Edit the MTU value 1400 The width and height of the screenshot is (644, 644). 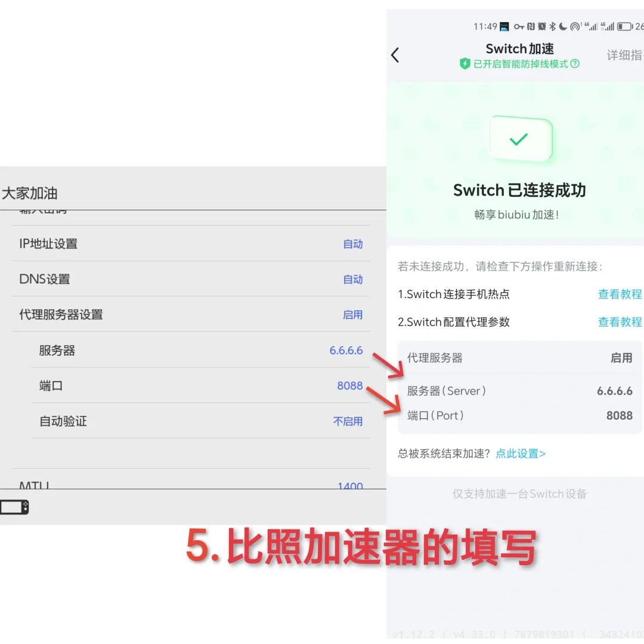coord(350,485)
